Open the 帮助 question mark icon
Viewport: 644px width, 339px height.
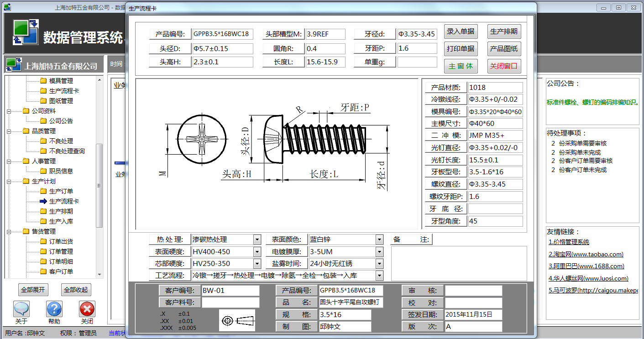pos(54,309)
